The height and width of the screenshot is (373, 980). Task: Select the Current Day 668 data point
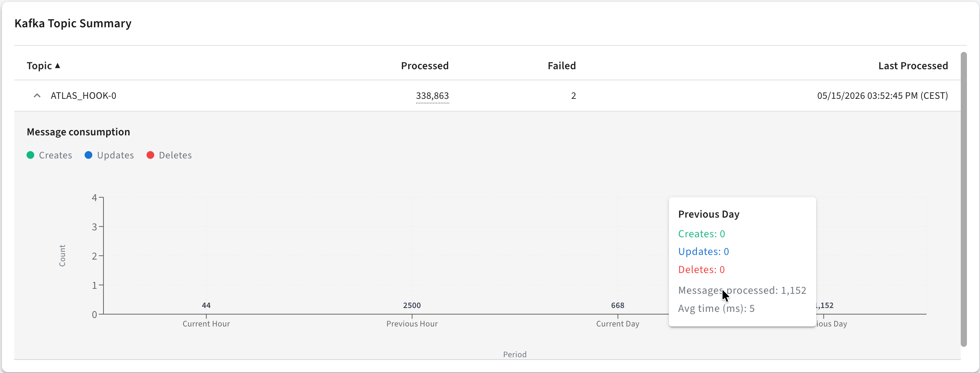(618, 305)
